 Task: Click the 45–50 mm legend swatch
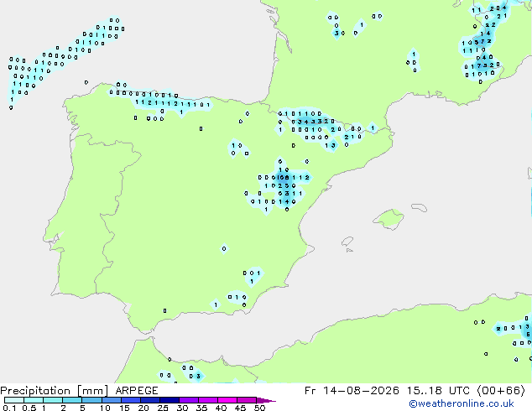(247, 400)
